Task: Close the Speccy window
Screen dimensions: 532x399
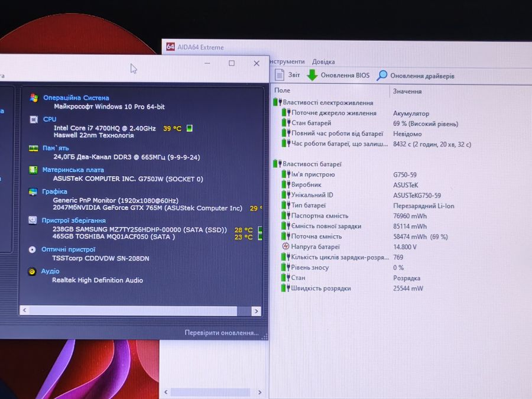Action: [257, 63]
